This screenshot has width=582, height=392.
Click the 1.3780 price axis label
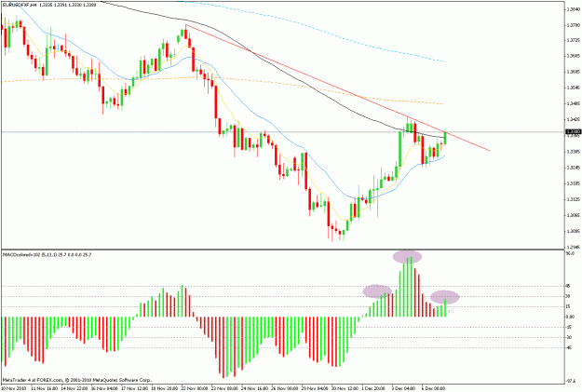click(573, 25)
